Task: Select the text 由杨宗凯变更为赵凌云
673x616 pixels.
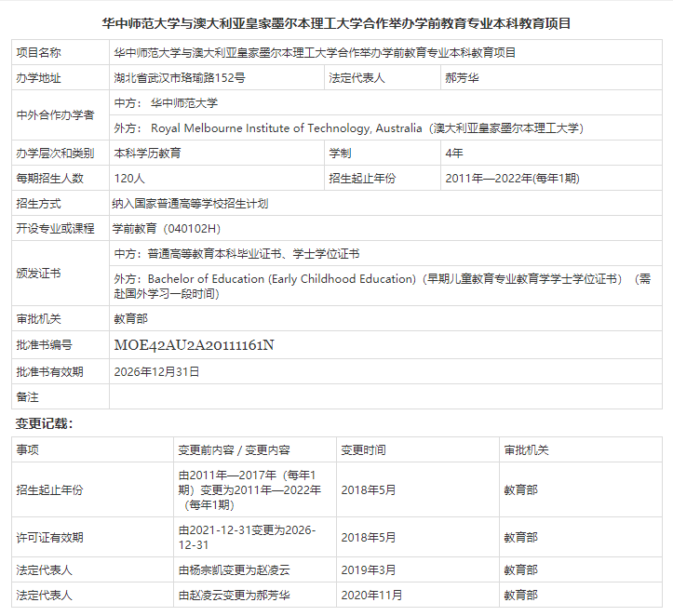Action: (234, 570)
